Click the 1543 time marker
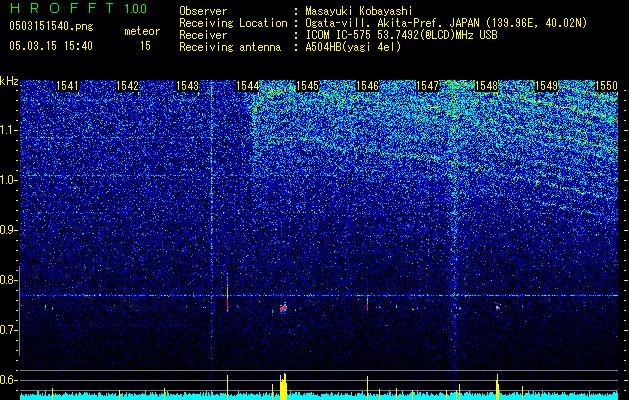Screen dimensions: 629x400 (187, 86)
